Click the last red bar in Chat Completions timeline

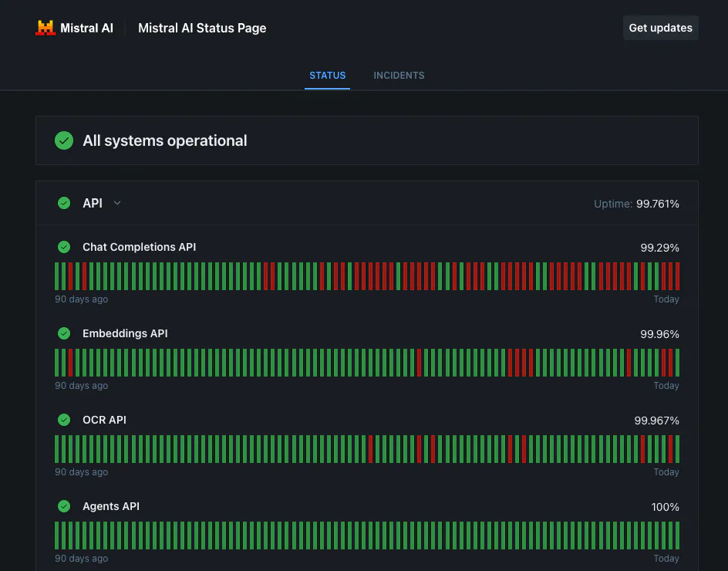(x=677, y=276)
